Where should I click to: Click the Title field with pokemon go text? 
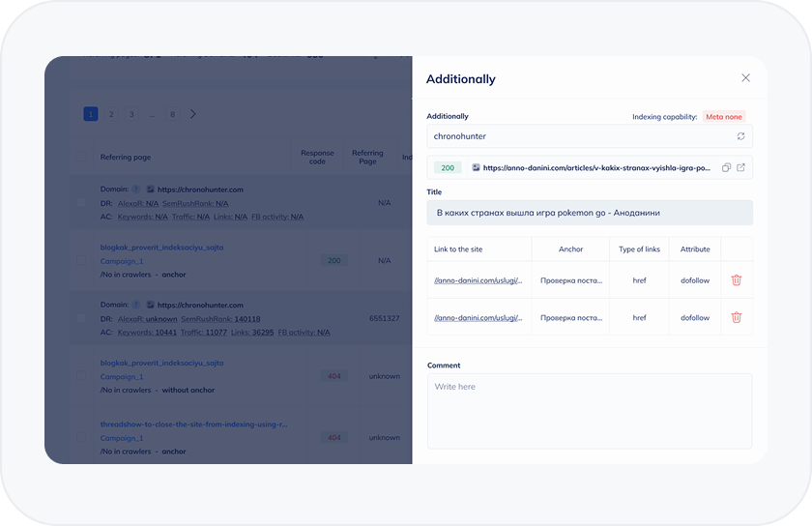tap(590, 213)
